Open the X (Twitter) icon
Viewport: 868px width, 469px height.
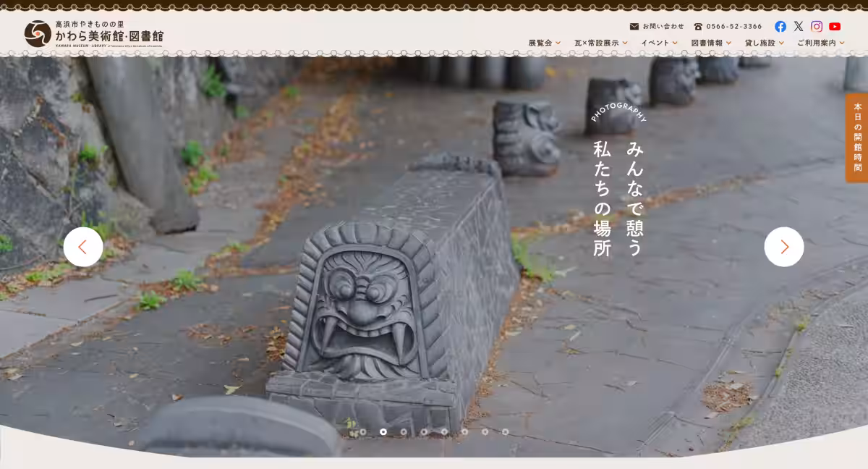click(799, 26)
